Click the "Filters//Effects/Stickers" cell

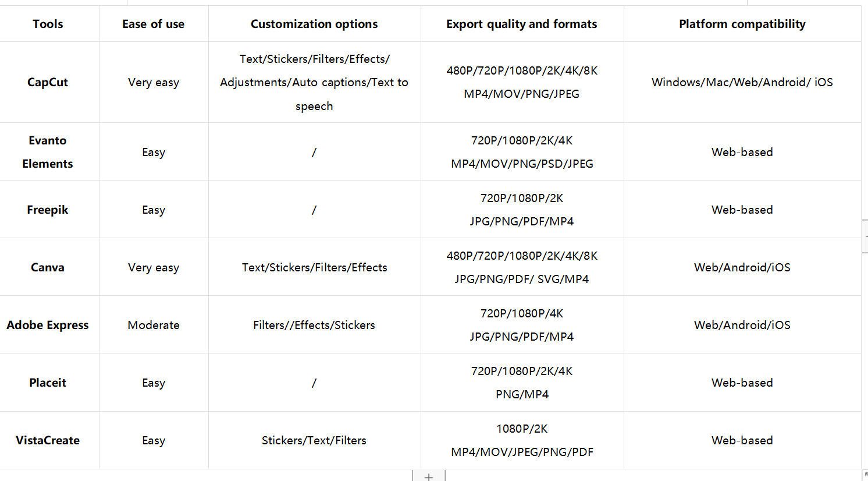314,325
